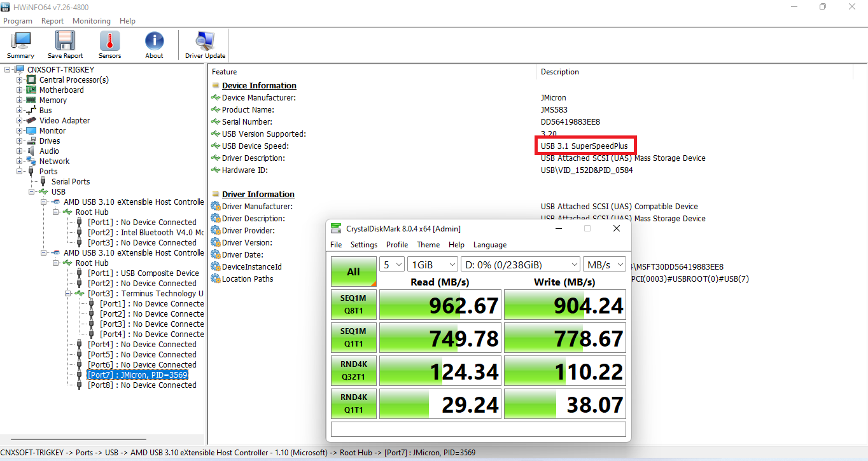Click the Serial Number DD56419883EE8 value
The width and height of the screenshot is (868, 461).
[570, 122]
